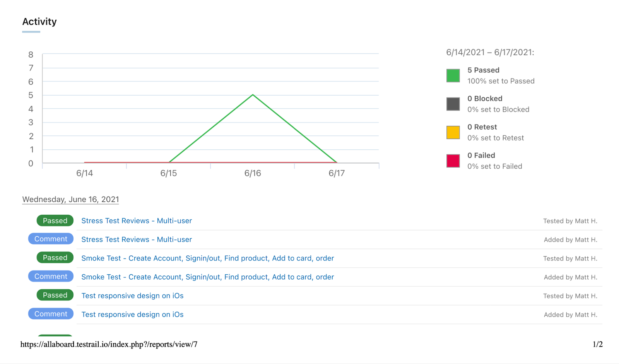Click the green Passed legend swatch
The image size is (619, 364).
pos(453,75)
